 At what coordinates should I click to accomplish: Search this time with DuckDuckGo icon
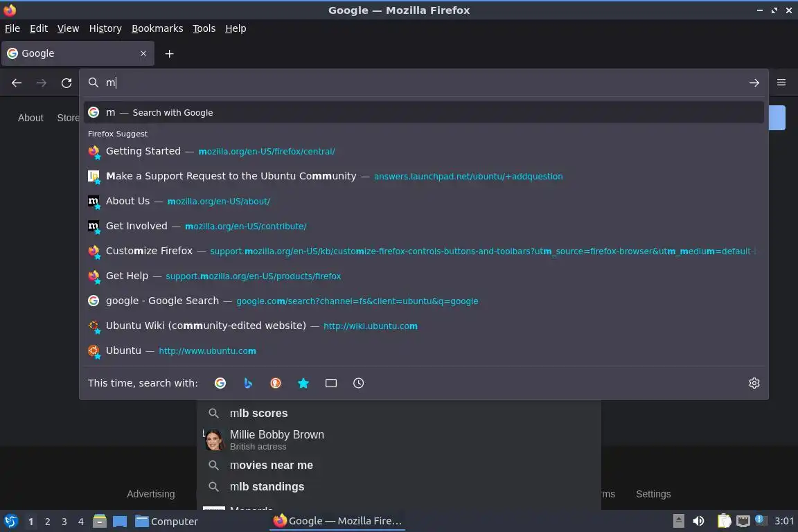pos(275,383)
